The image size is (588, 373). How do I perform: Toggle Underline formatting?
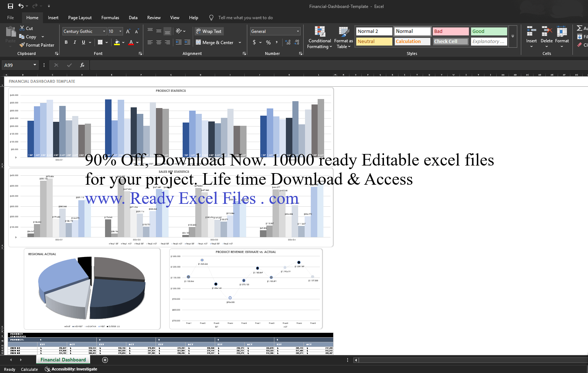click(83, 42)
